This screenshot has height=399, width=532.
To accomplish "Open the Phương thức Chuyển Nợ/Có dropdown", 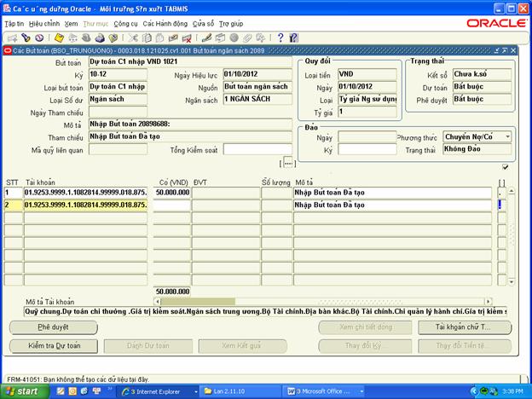I will click(507, 136).
